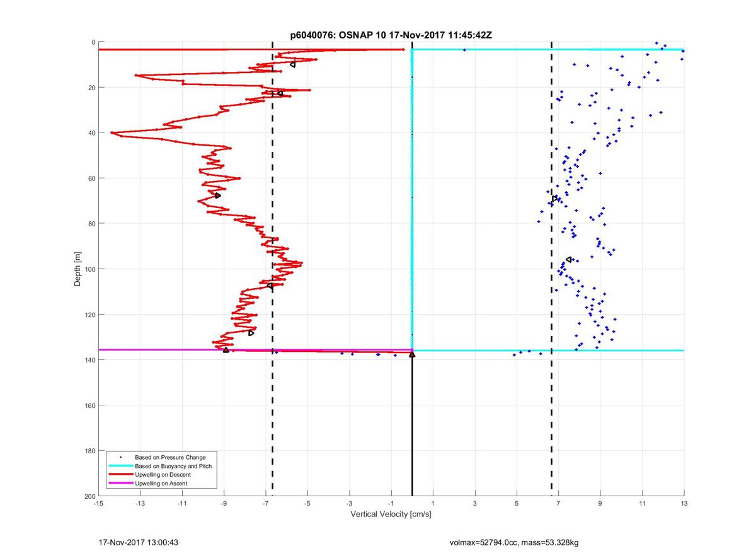The image size is (756, 558).
Task: Click x-axis tick label '-13'
Action: tap(140, 503)
